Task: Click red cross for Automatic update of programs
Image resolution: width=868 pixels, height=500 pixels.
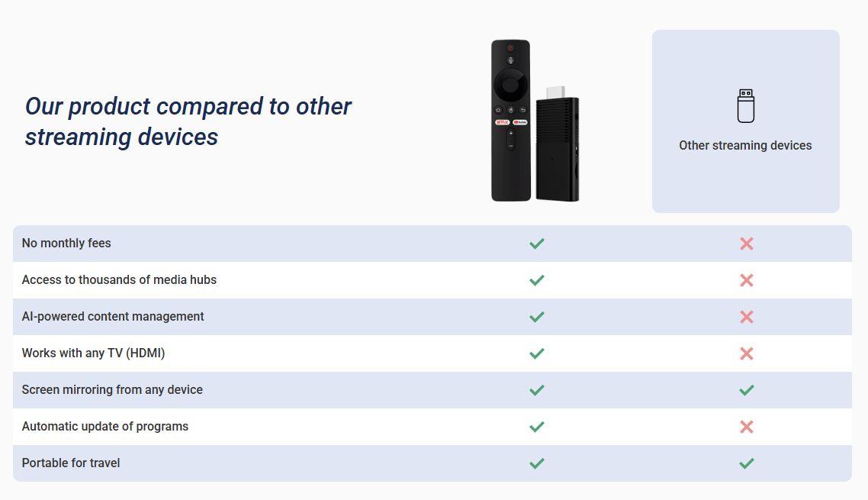Action: tap(746, 426)
